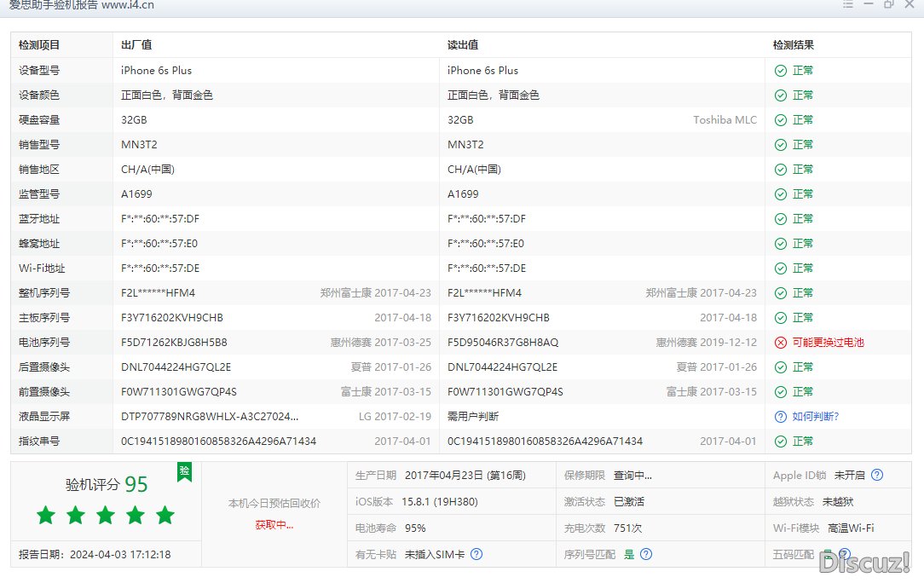Open the list menu icon in title bar

848,4
